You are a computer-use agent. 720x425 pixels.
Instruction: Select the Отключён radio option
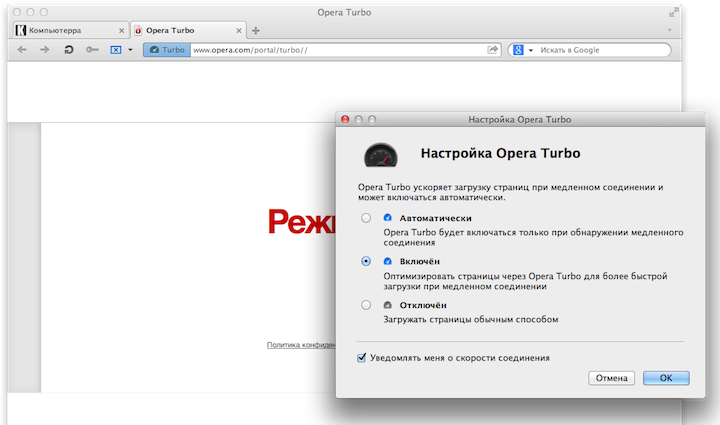(366, 305)
